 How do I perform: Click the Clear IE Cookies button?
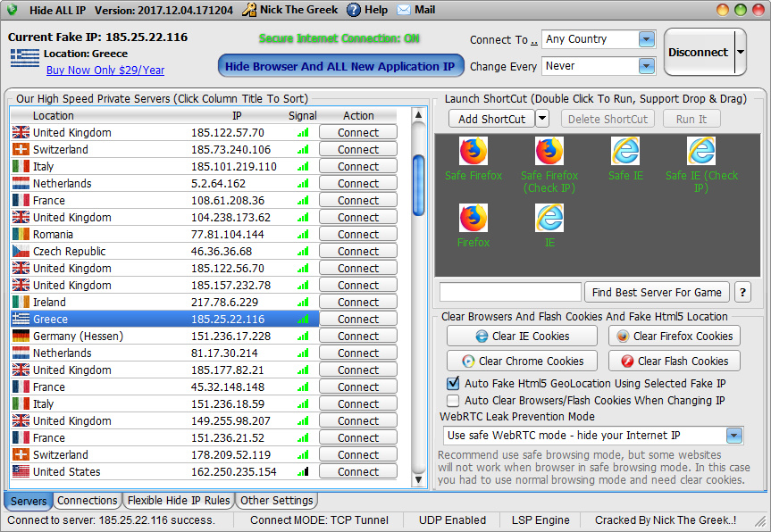pos(522,336)
